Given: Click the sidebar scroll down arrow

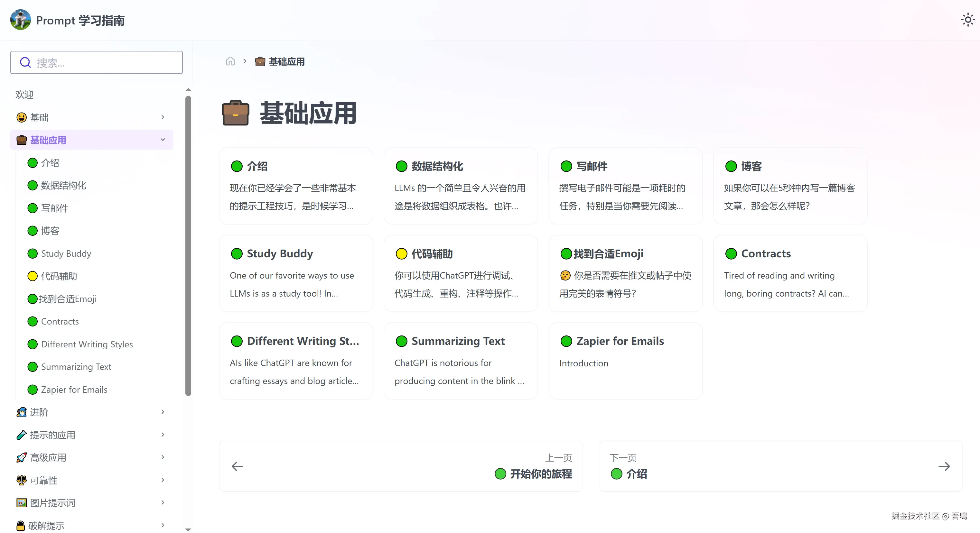Looking at the screenshot, I should [188, 529].
